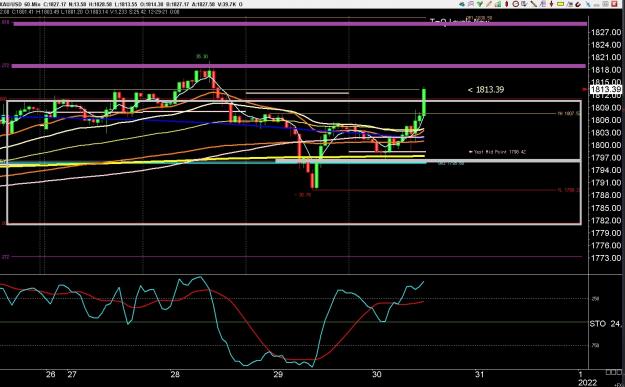Click the red candlestick toolbar icon

507,4
